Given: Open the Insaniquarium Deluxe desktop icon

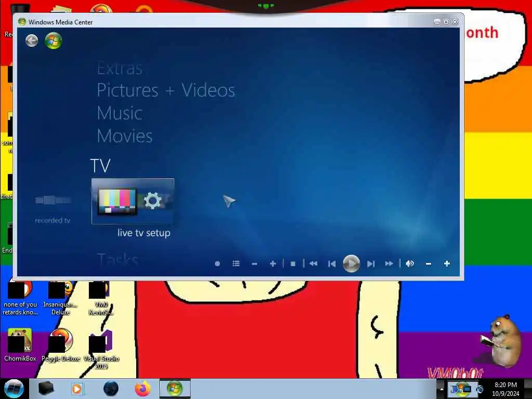Looking at the screenshot, I should click(61, 298).
